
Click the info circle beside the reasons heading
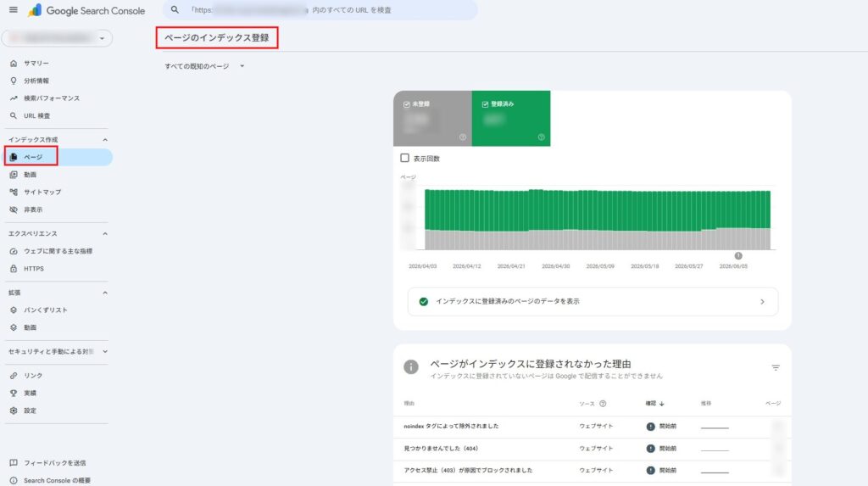coord(411,367)
